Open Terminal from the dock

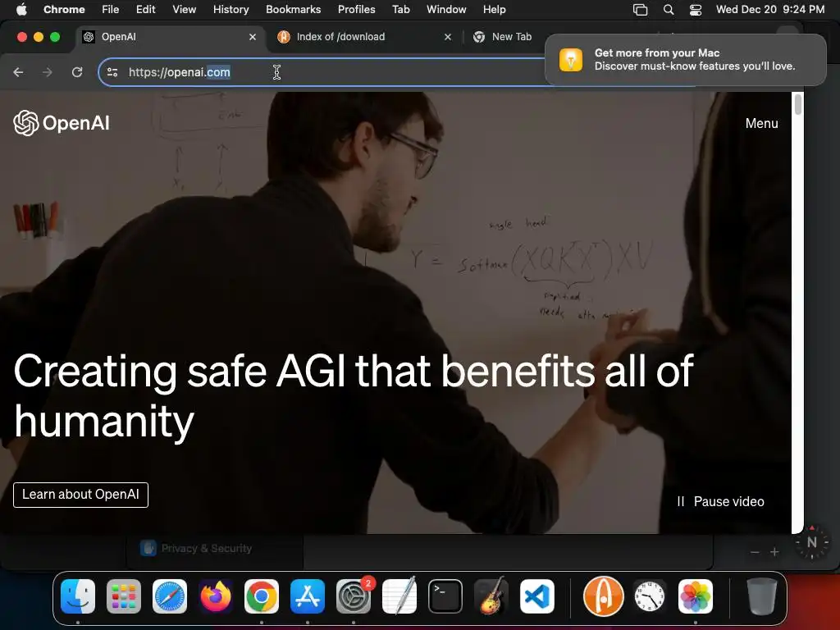pyautogui.click(x=445, y=596)
